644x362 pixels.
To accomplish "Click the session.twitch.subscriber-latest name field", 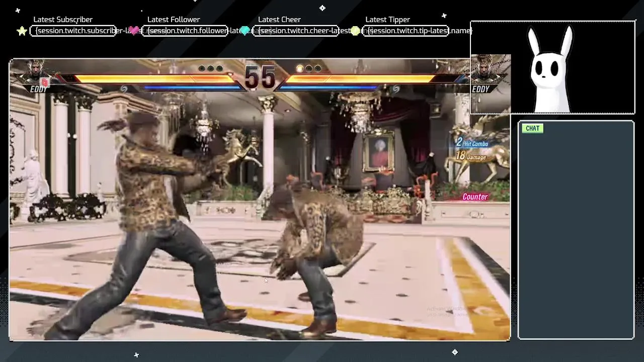I will [x=73, y=31].
